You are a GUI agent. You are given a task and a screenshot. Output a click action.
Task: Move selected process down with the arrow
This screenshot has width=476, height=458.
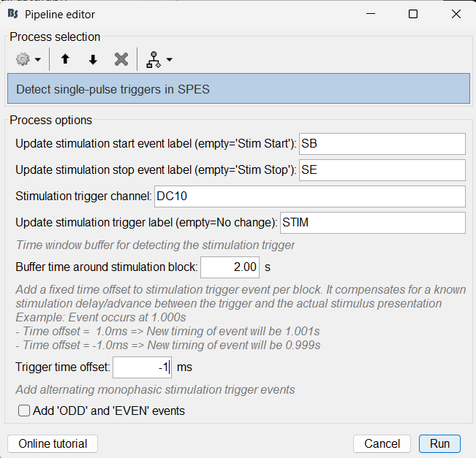pyautogui.click(x=93, y=59)
